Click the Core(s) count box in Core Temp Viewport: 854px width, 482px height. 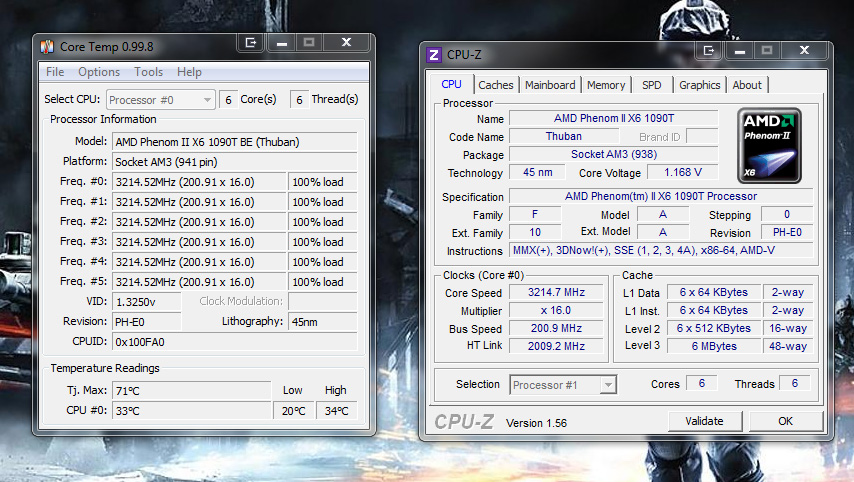click(x=228, y=100)
